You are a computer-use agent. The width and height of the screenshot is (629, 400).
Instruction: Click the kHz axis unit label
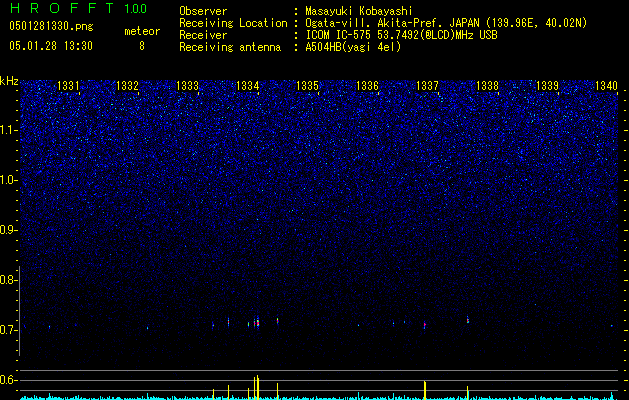coord(9,81)
